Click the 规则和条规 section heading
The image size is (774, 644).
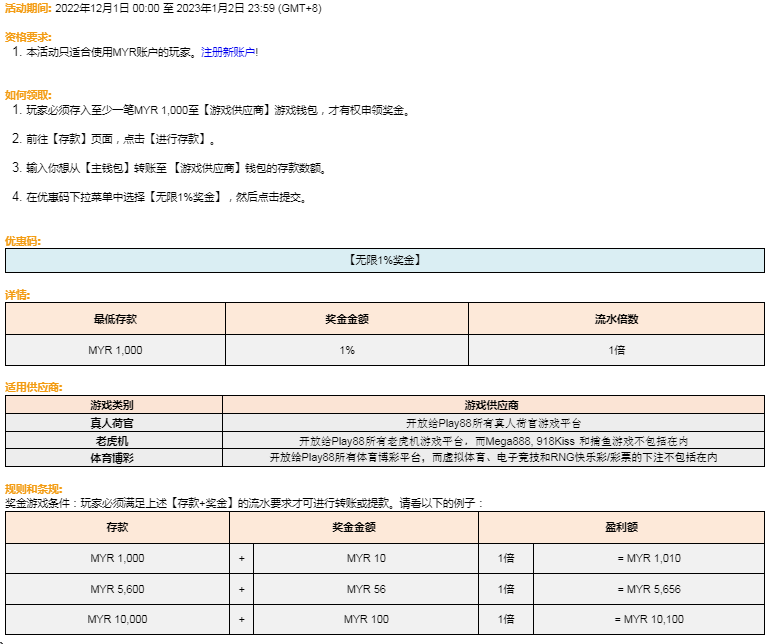click(x=33, y=489)
